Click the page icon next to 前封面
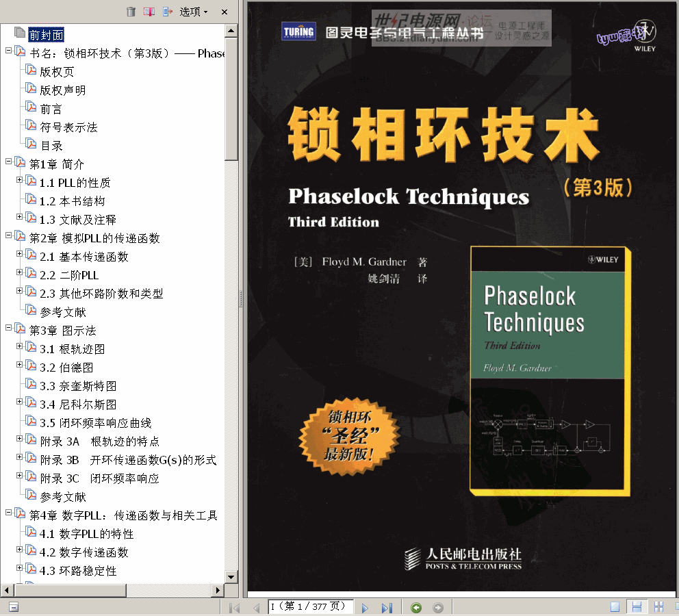 [x=20, y=32]
